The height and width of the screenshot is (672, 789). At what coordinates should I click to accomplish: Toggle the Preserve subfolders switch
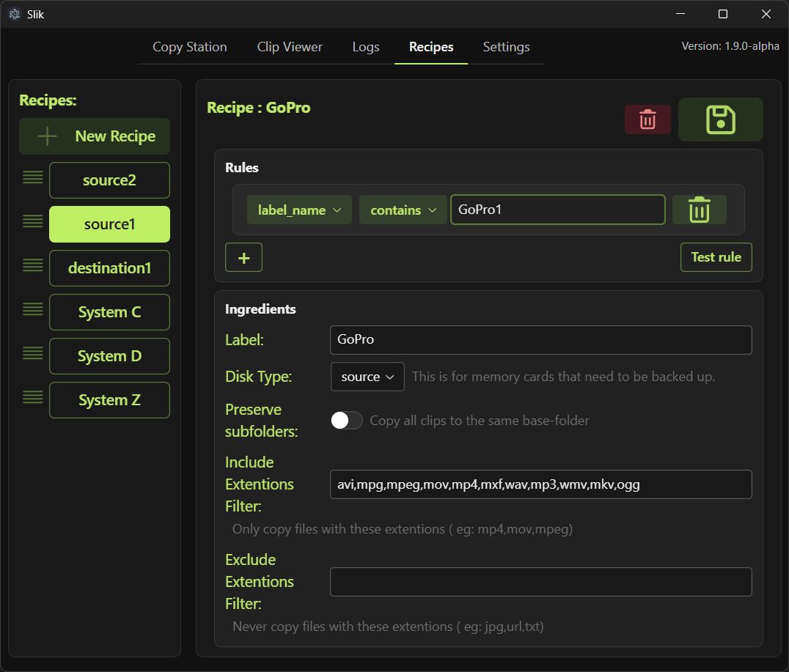pyautogui.click(x=346, y=421)
